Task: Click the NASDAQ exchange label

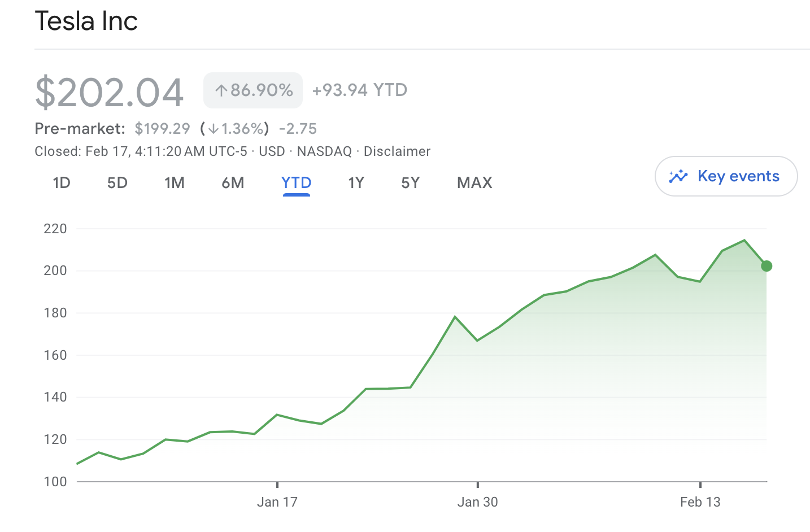Action: click(324, 151)
